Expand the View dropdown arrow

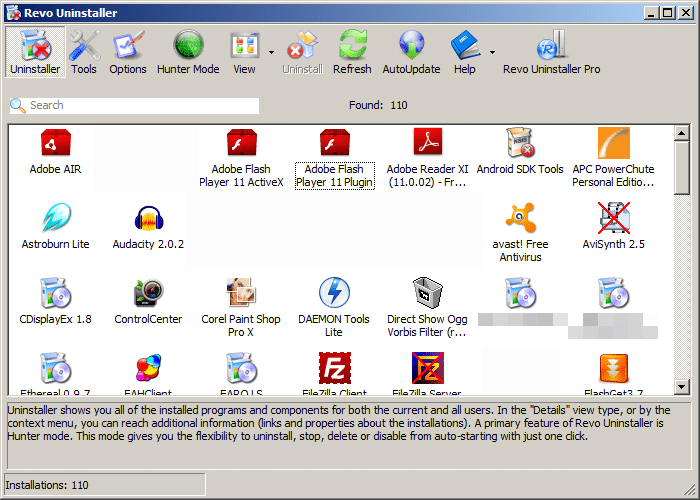[271, 52]
